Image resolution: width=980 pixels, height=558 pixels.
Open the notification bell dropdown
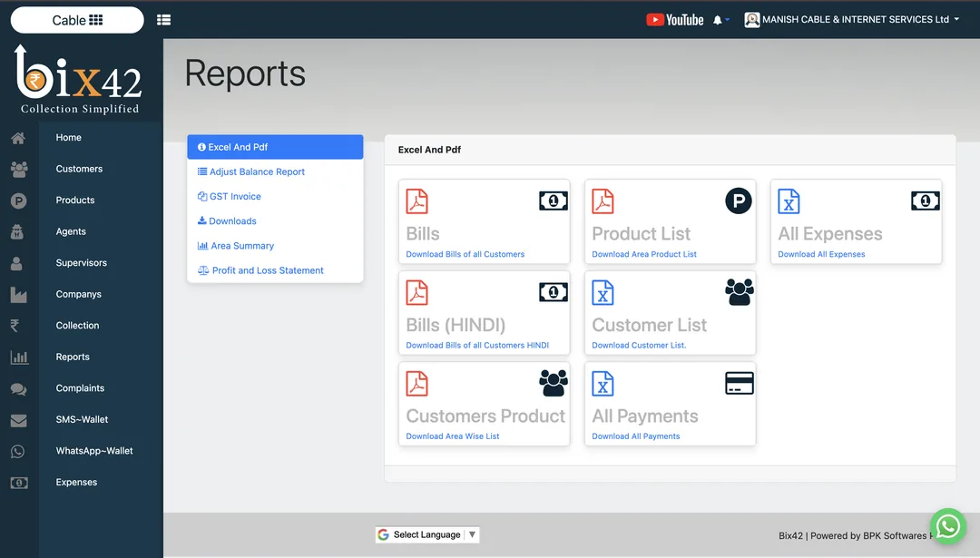721,20
